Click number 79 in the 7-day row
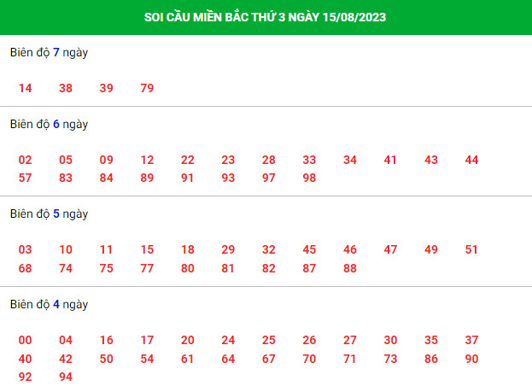532x392 pixels. tap(147, 88)
